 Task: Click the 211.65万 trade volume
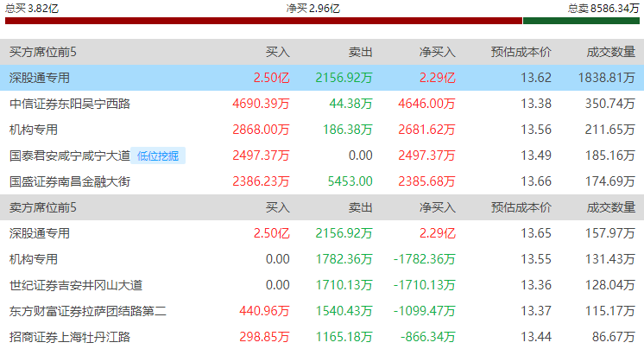point(610,130)
